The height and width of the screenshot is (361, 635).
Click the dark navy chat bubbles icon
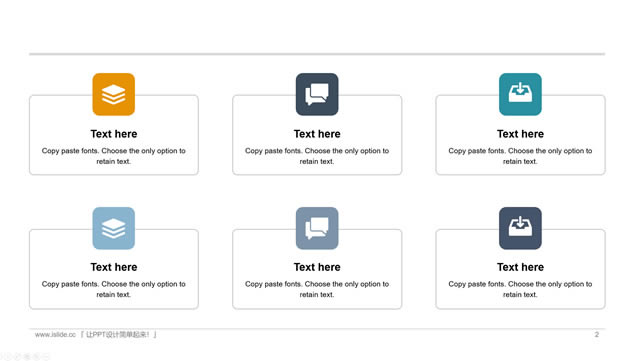pyautogui.click(x=317, y=94)
